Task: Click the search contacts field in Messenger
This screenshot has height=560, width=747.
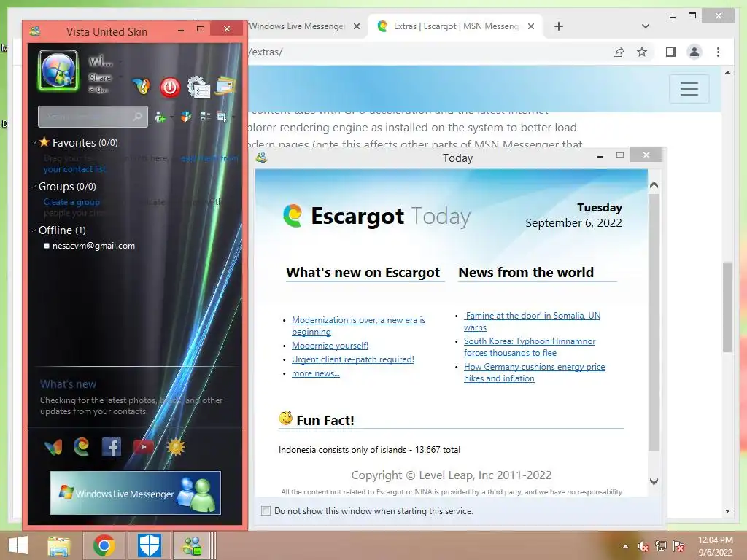Action: pos(93,117)
